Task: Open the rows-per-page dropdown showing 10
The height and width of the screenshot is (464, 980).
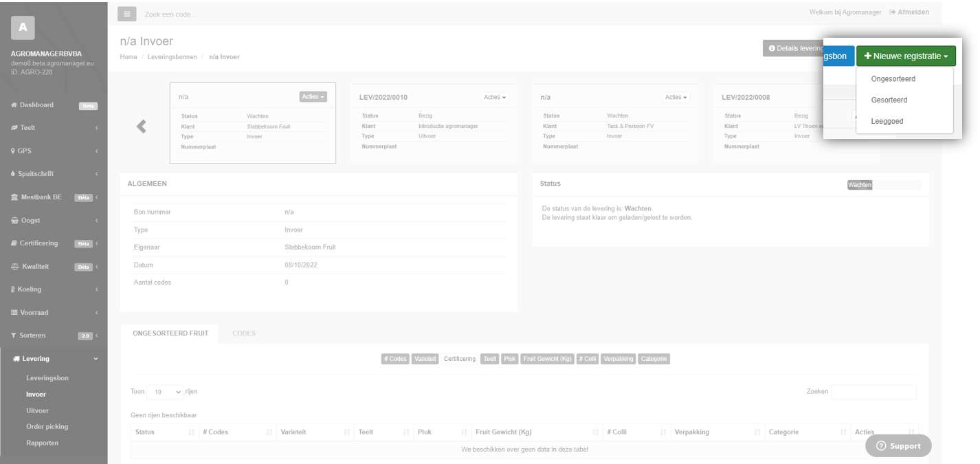Action: pos(164,392)
